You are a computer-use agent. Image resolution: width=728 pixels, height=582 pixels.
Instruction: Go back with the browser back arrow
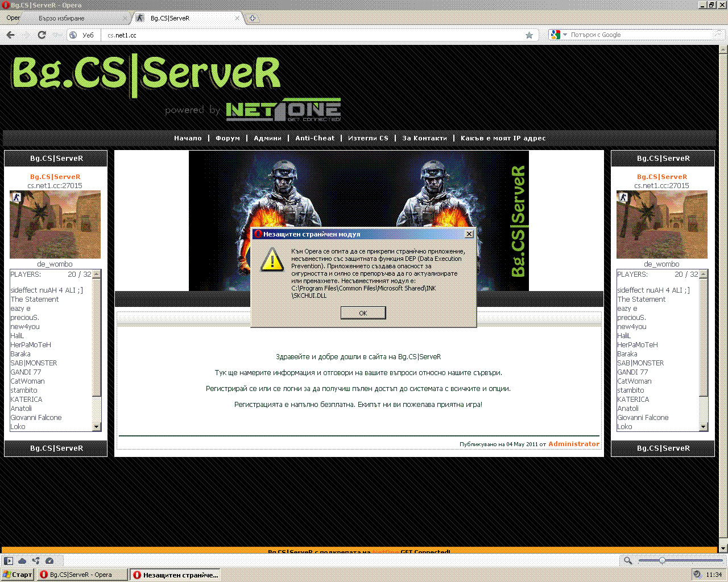(x=10, y=35)
